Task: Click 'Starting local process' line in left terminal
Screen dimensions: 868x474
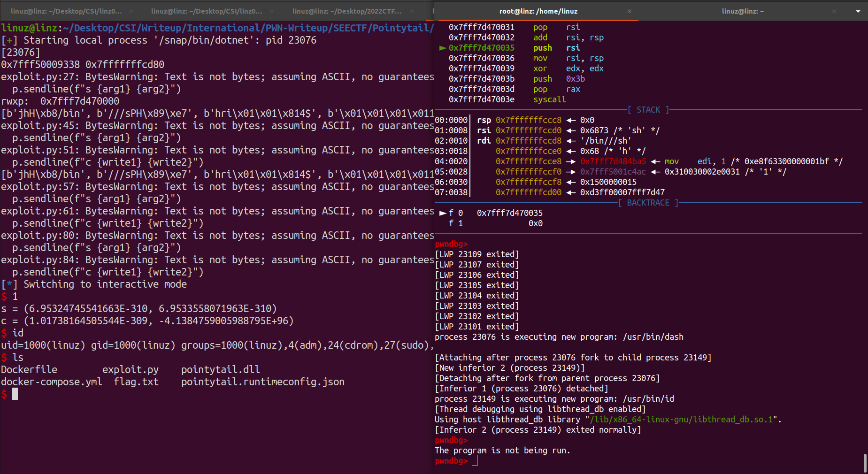Action: point(159,40)
